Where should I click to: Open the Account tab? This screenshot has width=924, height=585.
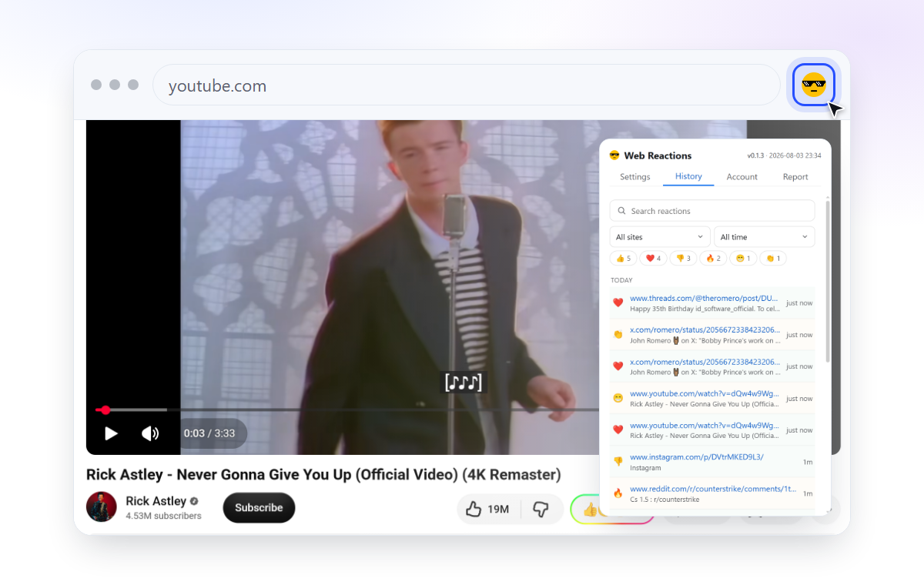click(742, 177)
